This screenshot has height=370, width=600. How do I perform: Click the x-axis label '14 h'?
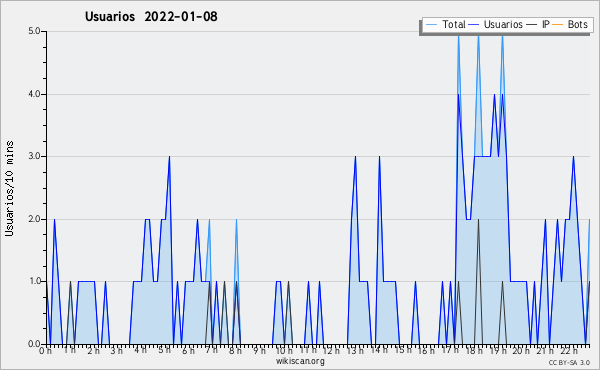coord(379,350)
